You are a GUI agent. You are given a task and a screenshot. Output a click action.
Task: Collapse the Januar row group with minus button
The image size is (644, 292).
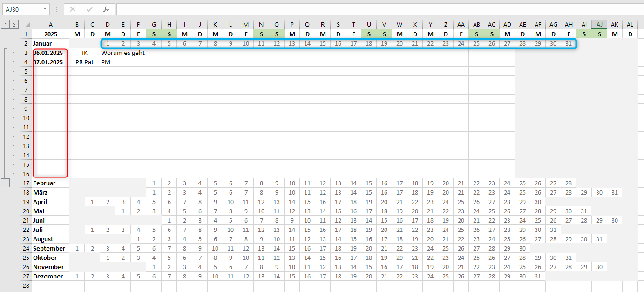point(6,183)
